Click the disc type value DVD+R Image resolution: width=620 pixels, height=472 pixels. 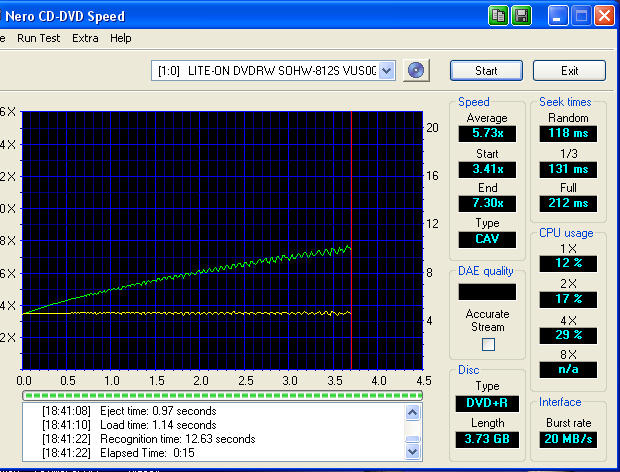pyautogui.click(x=487, y=403)
